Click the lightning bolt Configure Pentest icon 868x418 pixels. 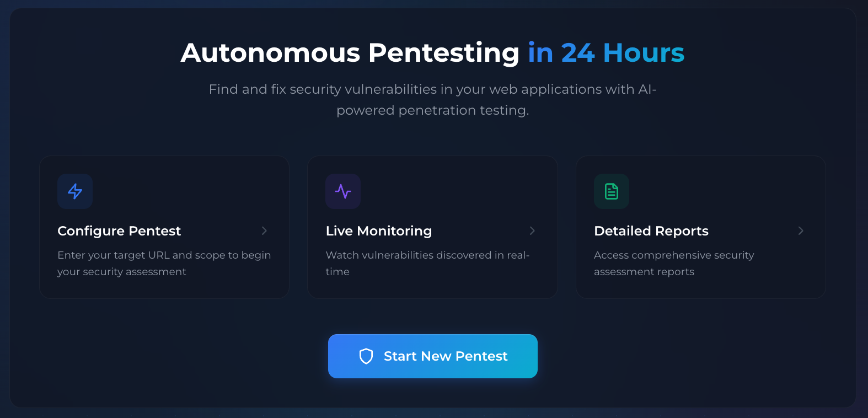coord(75,191)
